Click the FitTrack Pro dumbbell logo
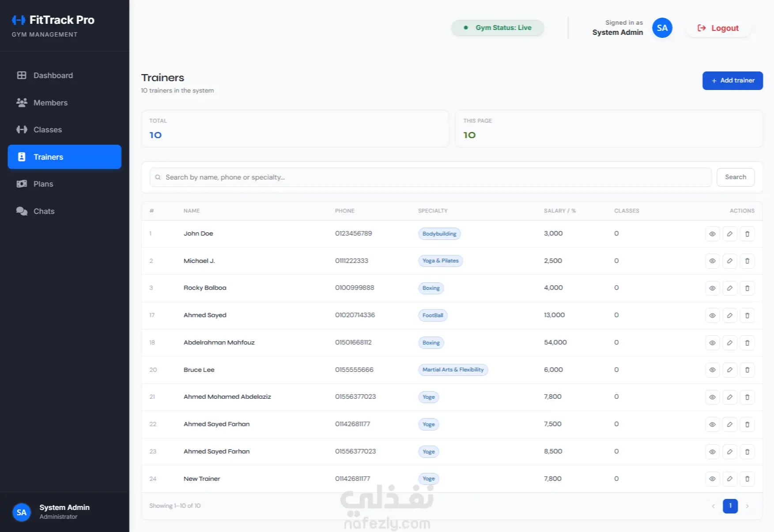This screenshot has width=774, height=532. pos(19,20)
